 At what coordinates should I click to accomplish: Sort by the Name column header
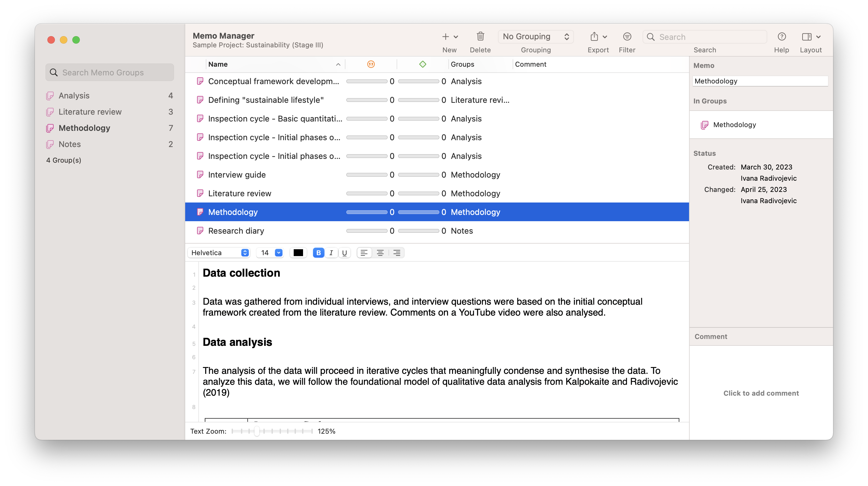point(218,64)
